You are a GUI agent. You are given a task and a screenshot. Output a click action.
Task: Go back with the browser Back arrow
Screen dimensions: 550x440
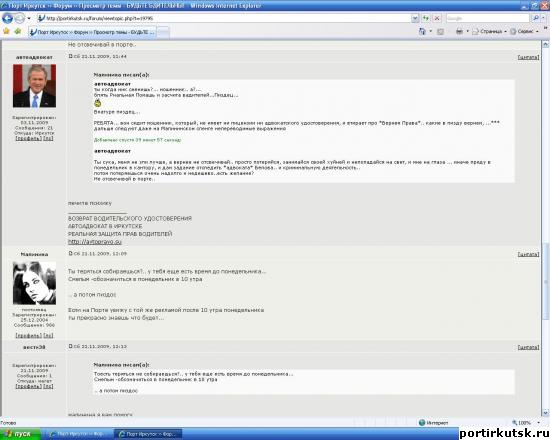[x=7, y=18]
